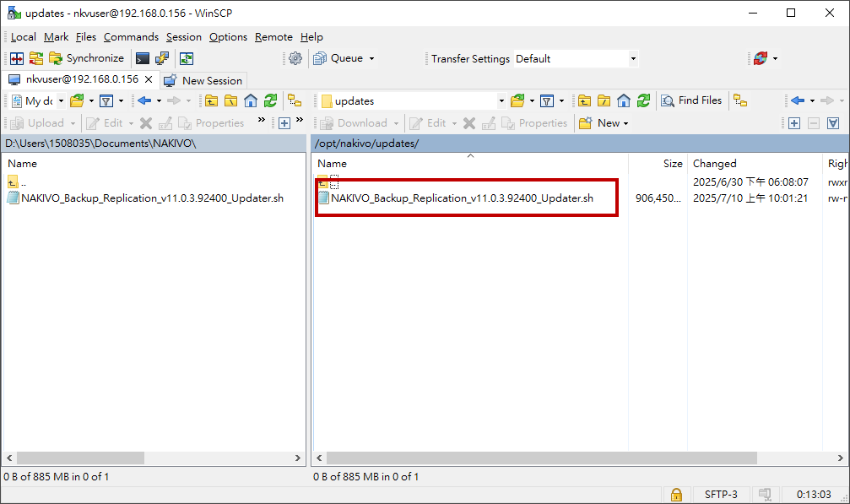Image resolution: width=850 pixels, height=504 pixels.
Task: Click remote panel filter icon
Action: [547, 100]
